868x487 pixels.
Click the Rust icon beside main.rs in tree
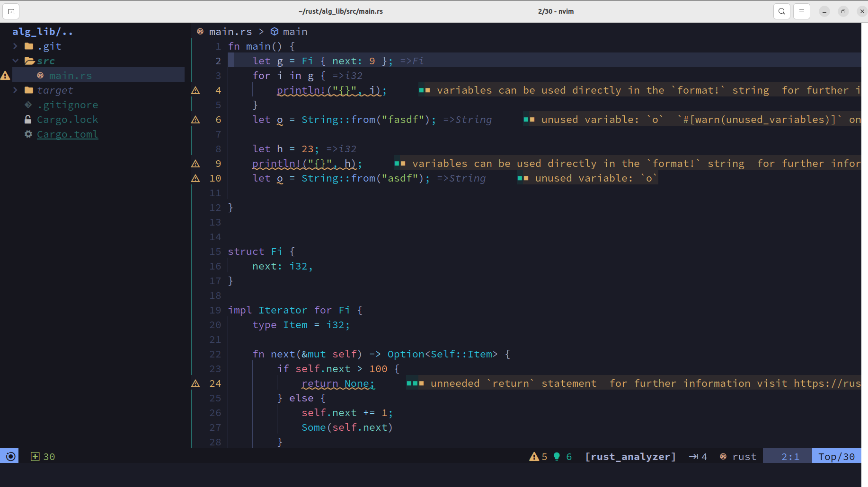coord(40,76)
